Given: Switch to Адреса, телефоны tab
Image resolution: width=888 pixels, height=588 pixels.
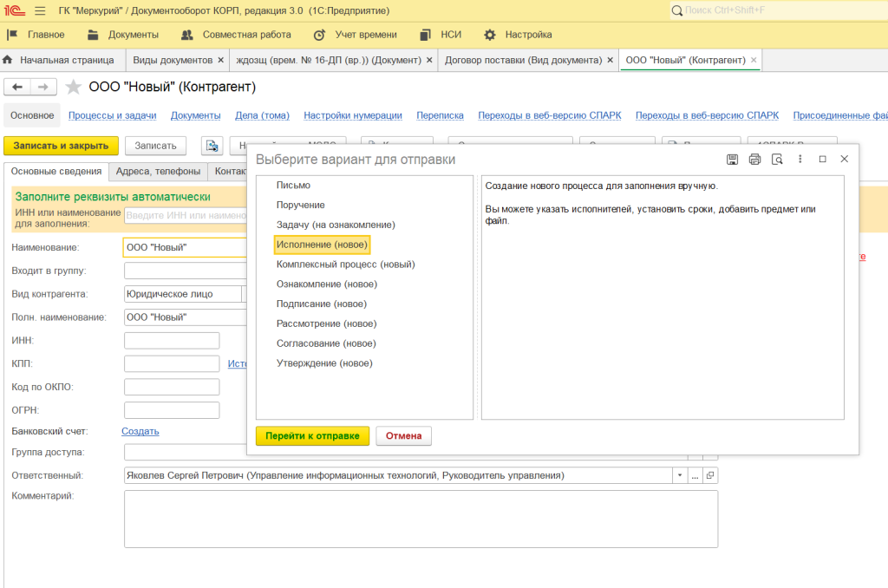Looking at the screenshot, I should [x=158, y=172].
